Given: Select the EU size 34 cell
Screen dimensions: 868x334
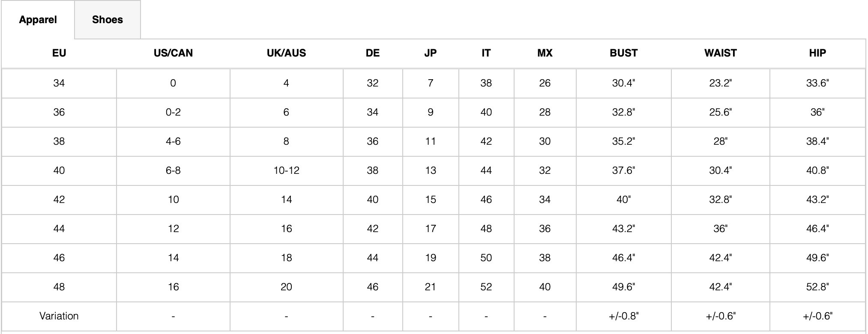Looking at the screenshot, I should coord(59,83).
